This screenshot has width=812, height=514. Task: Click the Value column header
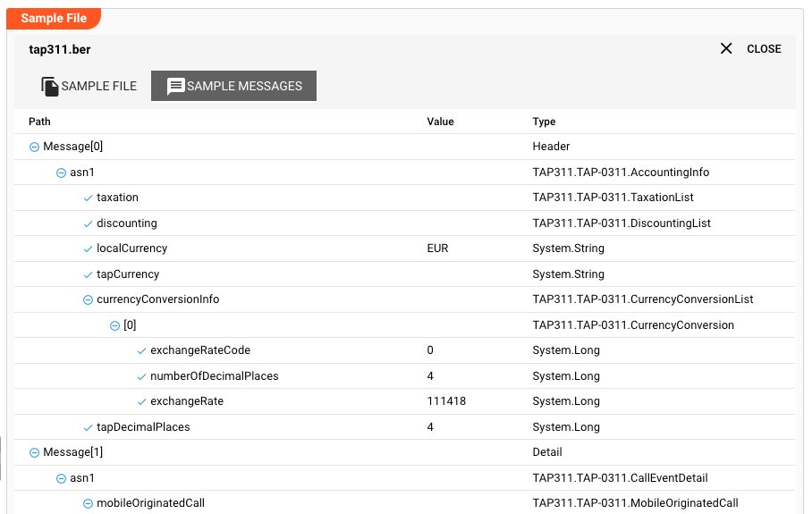[x=440, y=122]
